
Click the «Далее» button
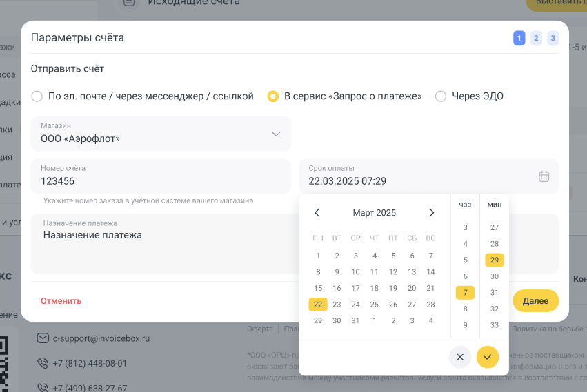tap(535, 301)
